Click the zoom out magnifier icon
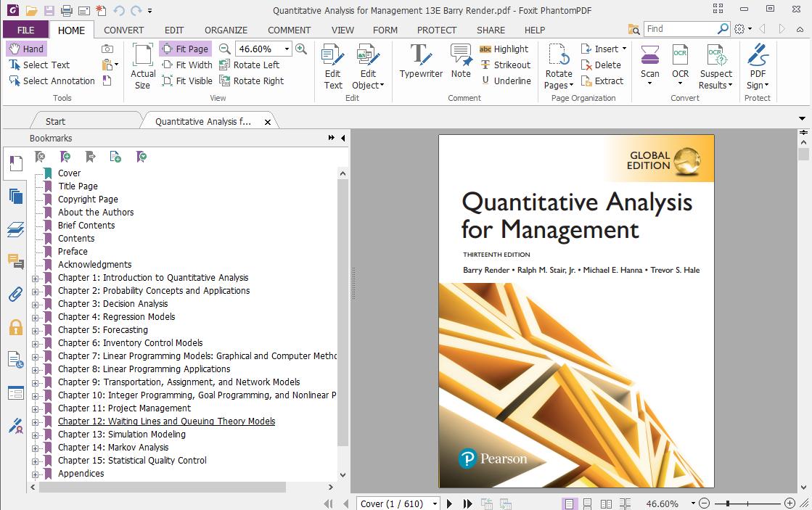Image resolution: width=812 pixels, height=510 pixels. tap(224, 49)
